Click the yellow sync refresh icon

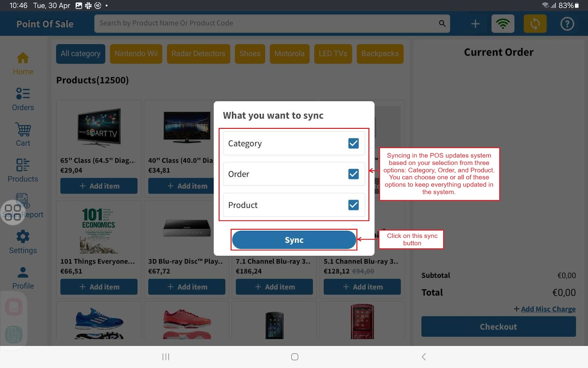coord(535,24)
